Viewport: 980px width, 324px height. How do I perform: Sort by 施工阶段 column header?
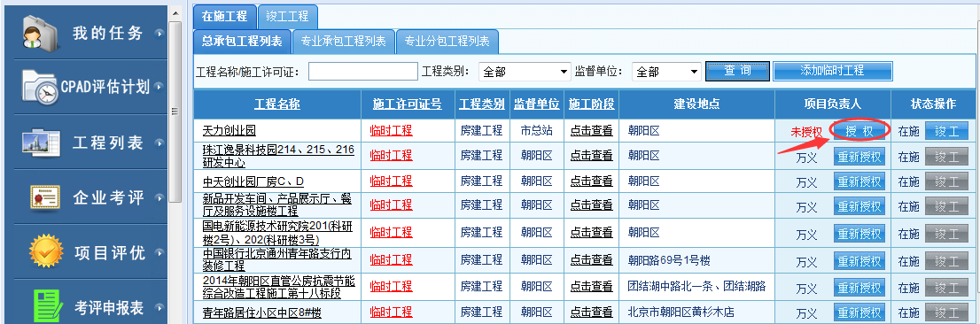(x=591, y=104)
